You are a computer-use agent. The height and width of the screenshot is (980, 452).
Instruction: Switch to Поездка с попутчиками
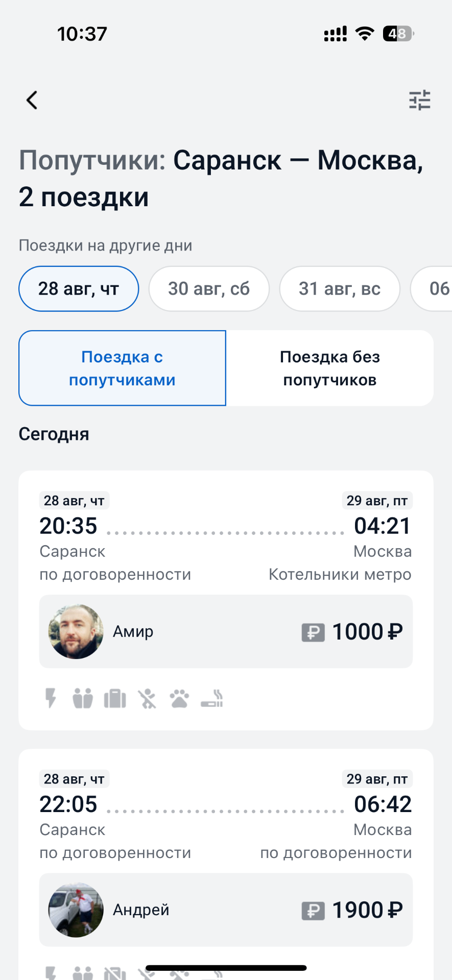coord(122,368)
